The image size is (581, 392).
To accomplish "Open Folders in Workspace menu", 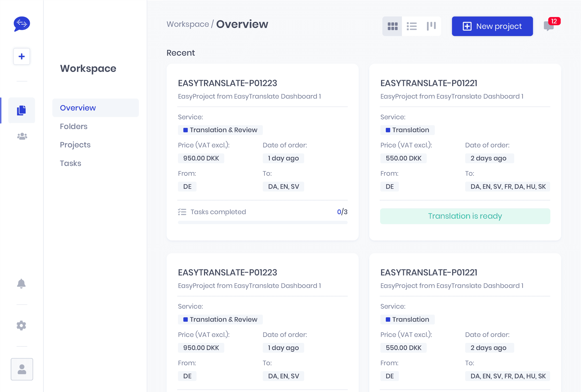I will click(x=74, y=126).
